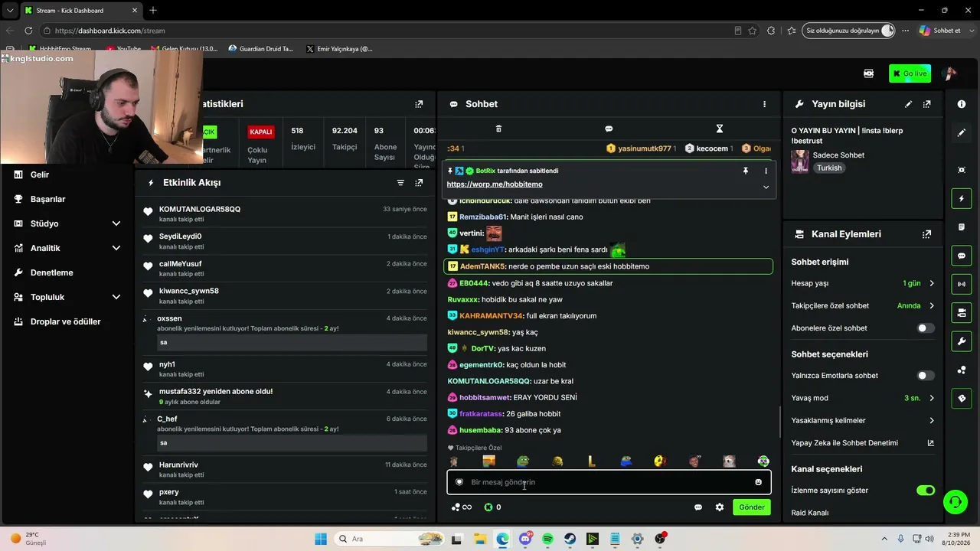Pop out the Kanal Eylemleri panel
This screenshot has width=980, height=551.
[926, 234]
